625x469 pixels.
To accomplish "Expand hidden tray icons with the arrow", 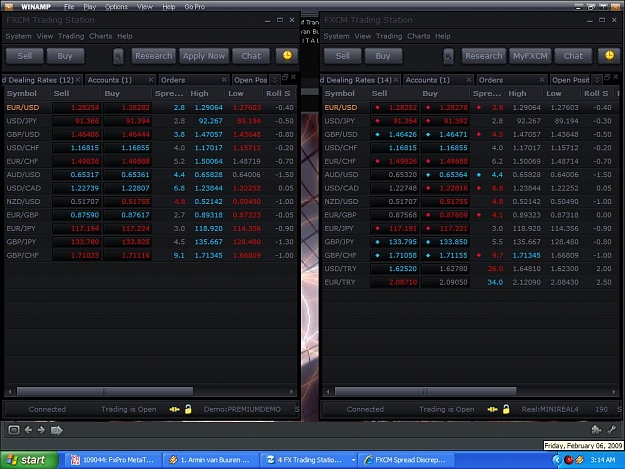I will (x=557, y=460).
